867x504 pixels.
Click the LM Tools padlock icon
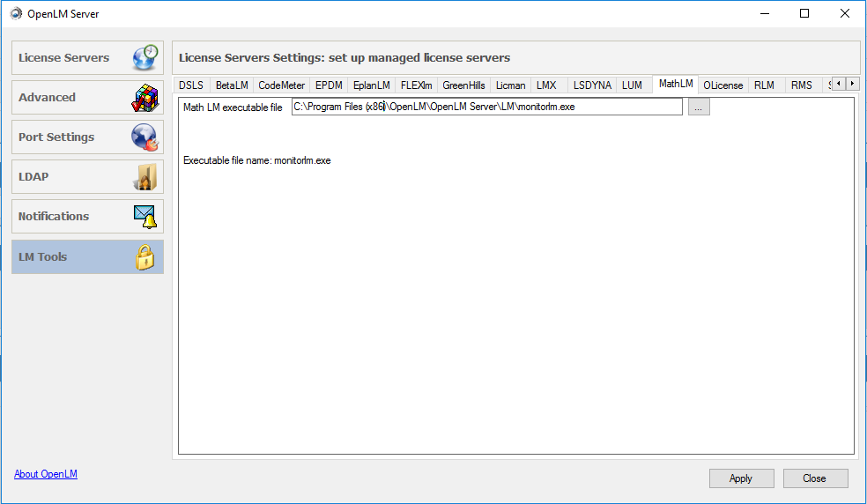tap(145, 257)
